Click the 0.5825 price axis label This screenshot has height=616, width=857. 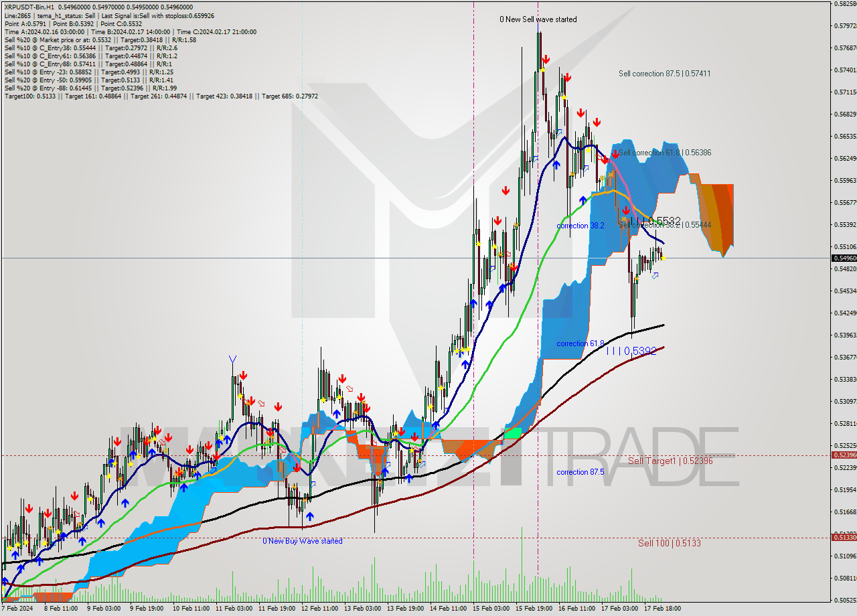tap(844, 4)
